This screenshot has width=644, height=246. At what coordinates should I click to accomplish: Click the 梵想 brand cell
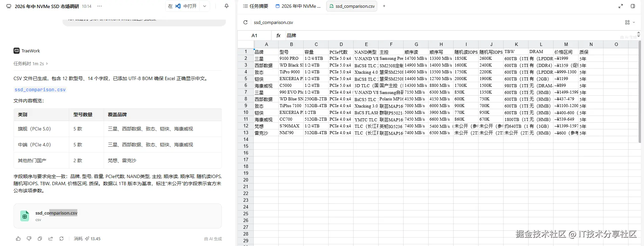266,126
